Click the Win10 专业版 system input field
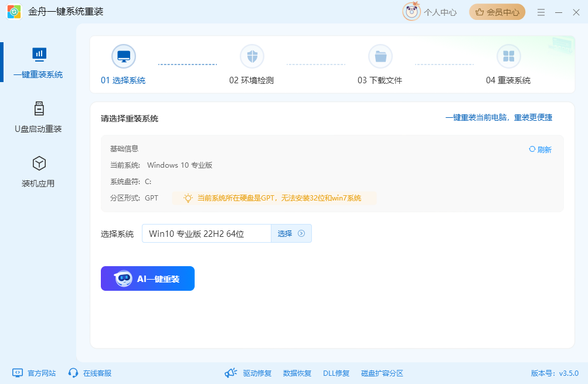Viewport: 588px width, 384px height. [x=205, y=233]
